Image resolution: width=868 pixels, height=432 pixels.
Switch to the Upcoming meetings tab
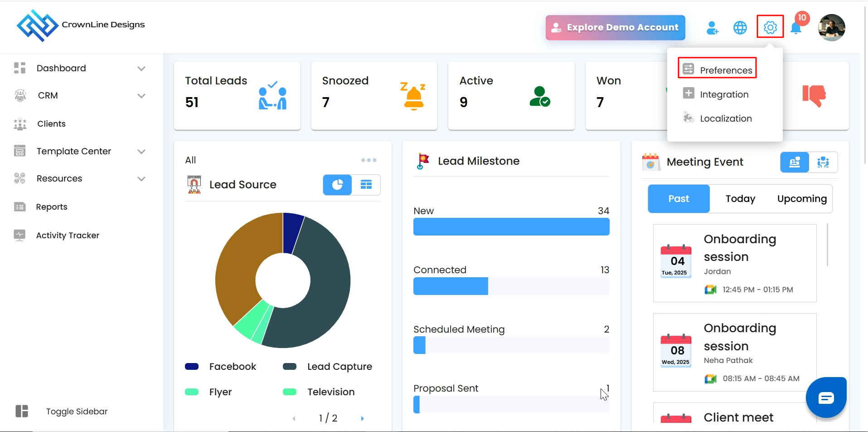tap(802, 199)
